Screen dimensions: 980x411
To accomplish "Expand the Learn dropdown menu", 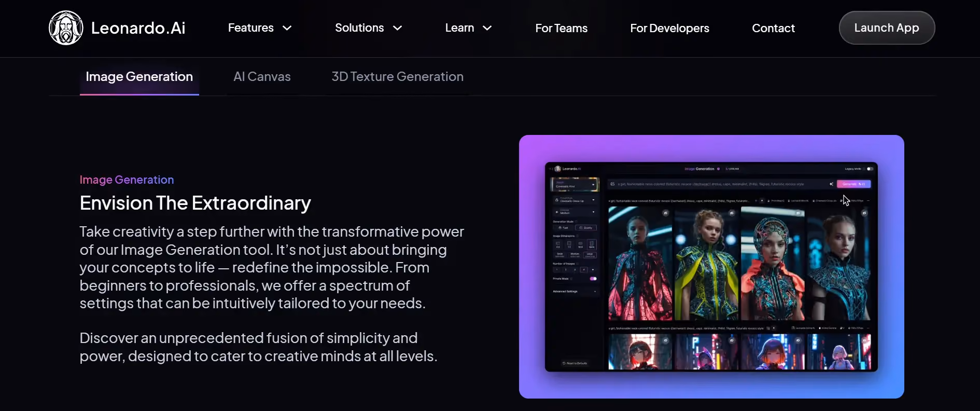I will point(468,28).
